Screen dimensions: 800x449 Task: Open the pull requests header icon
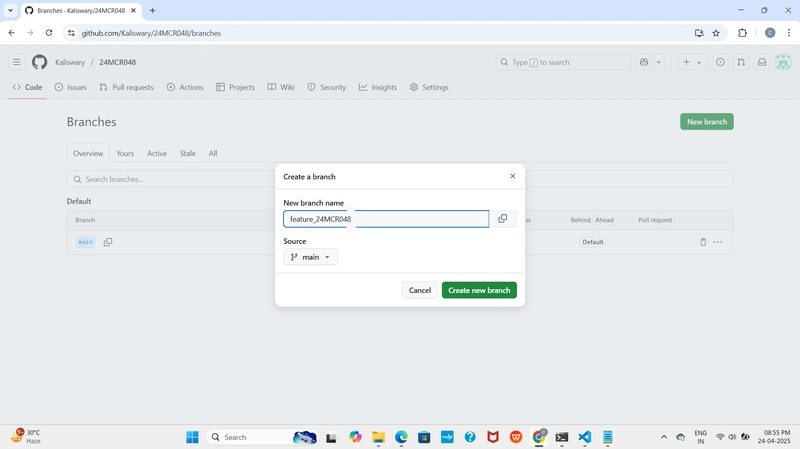pos(741,62)
